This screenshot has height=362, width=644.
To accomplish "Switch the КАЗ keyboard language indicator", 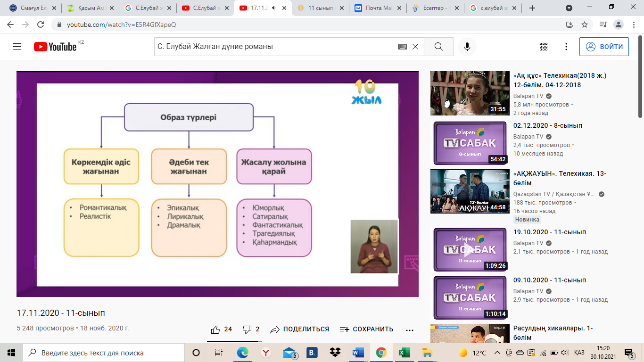I will [579, 353].
